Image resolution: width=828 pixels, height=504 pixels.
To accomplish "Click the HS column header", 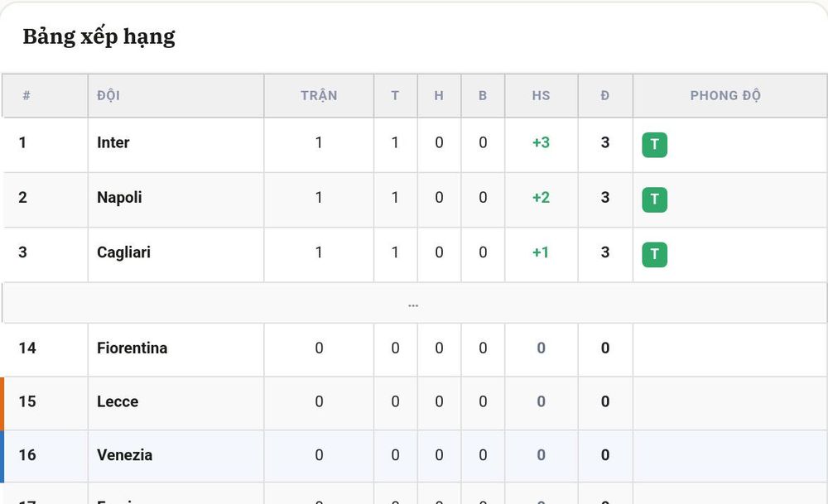I will click(542, 95).
